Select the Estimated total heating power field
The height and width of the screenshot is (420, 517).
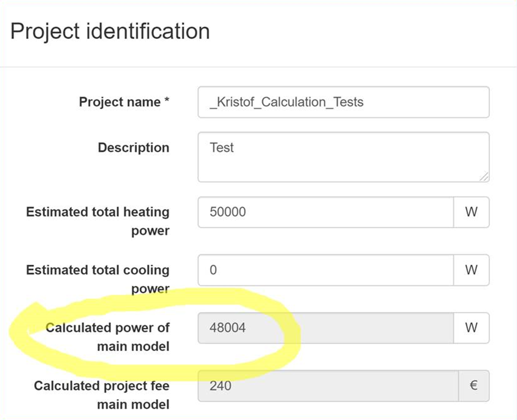pyautogui.click(x=325, y=212)
